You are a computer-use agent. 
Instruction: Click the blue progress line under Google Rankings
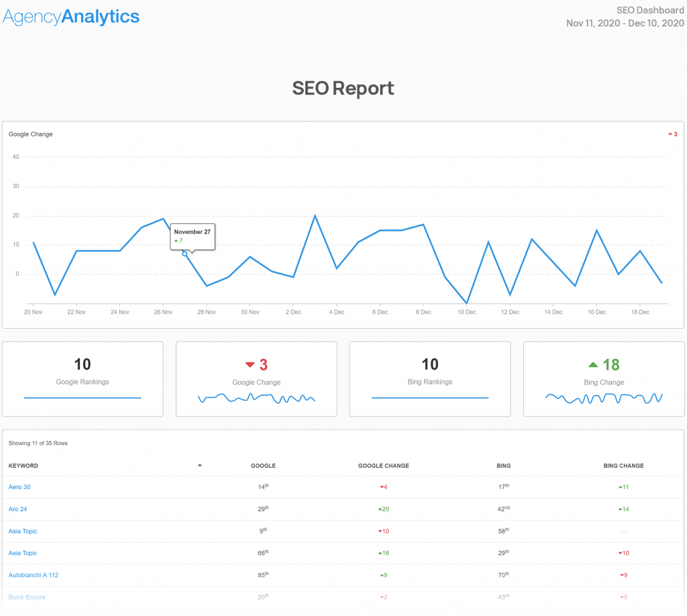tap(83, 398)
